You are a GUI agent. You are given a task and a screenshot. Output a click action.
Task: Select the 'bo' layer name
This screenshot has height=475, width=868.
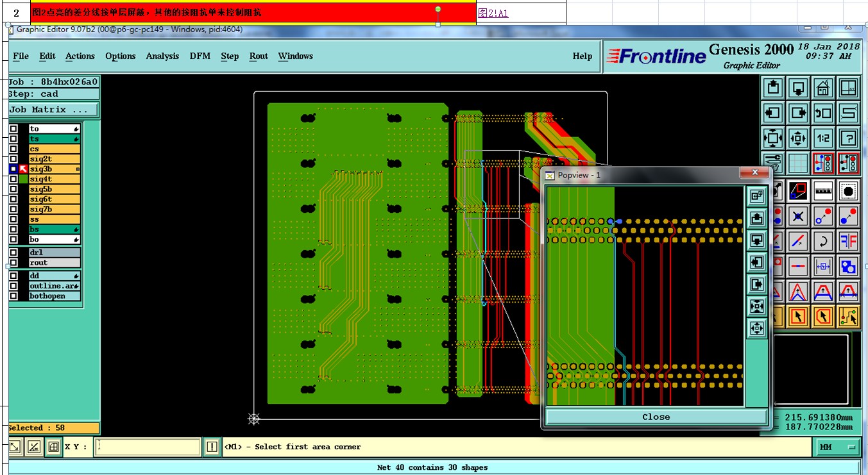point(55,240)
